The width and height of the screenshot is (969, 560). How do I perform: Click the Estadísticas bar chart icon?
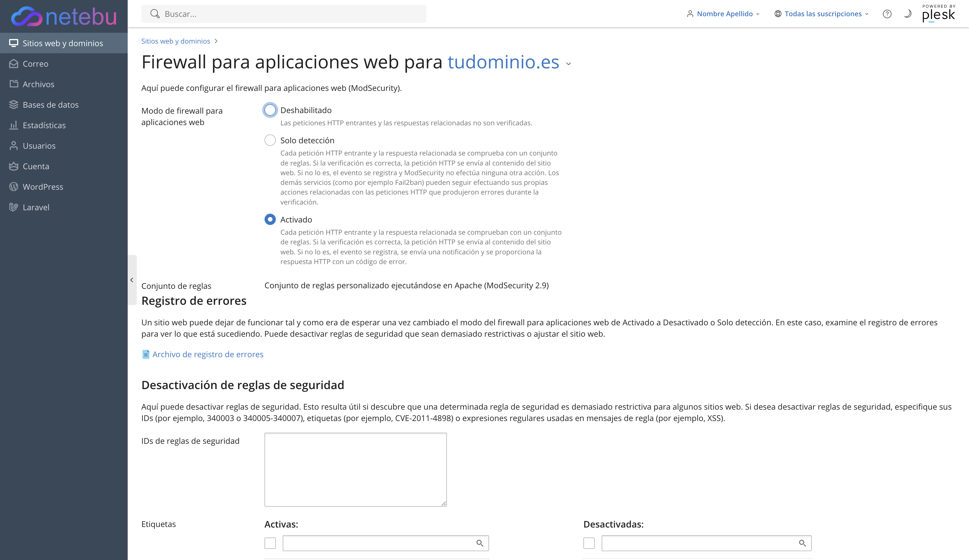click(x=14, y=125)
